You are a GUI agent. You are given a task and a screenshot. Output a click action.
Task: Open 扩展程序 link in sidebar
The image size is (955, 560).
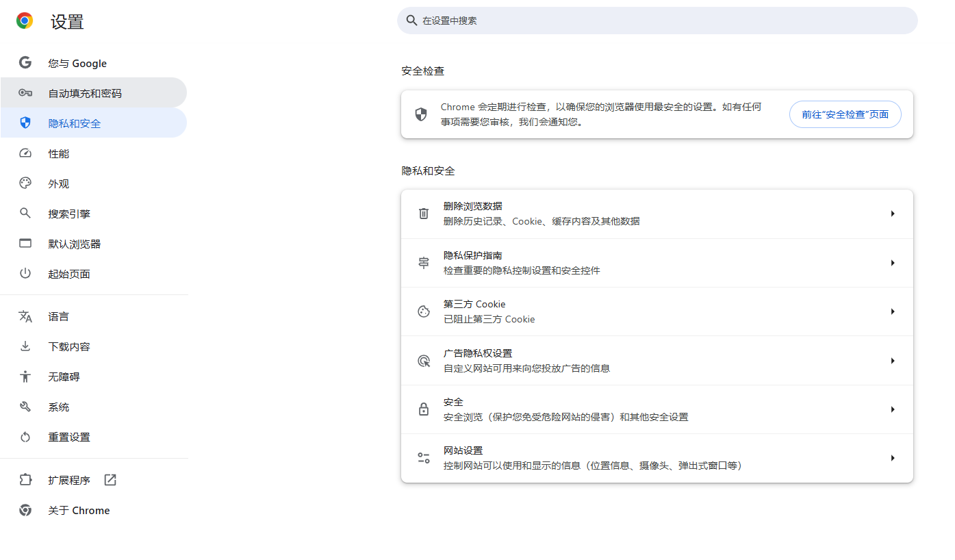click(93, 480)
